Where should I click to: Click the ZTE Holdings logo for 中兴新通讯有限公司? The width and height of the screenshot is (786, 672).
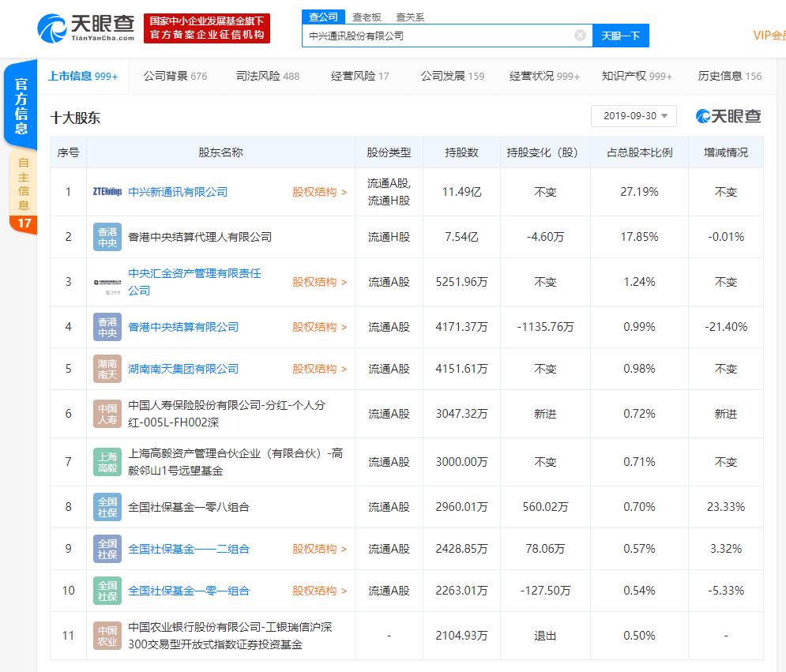107,191
